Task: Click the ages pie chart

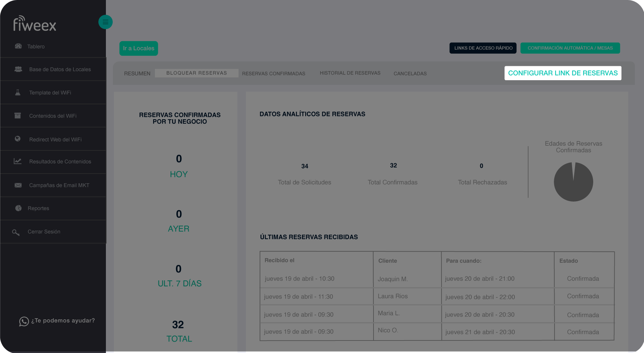Action: pos(573,182)
